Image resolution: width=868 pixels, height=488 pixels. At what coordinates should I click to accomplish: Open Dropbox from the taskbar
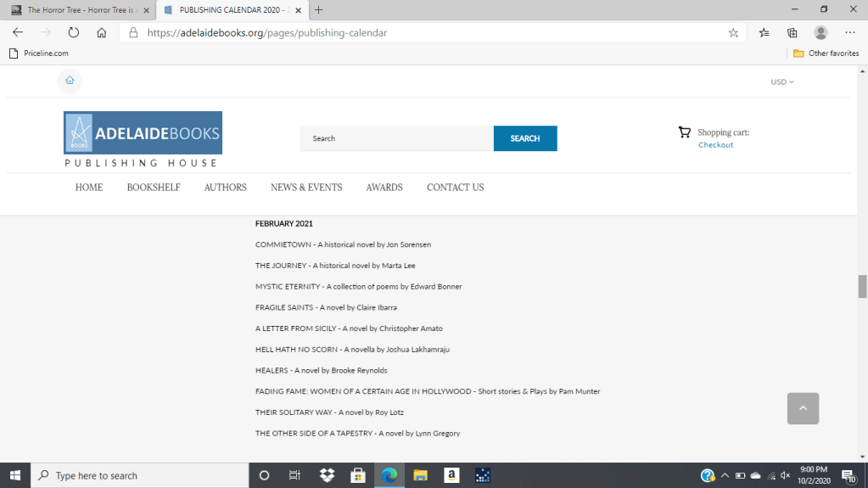pyautogui.click(x=328, y=475)
